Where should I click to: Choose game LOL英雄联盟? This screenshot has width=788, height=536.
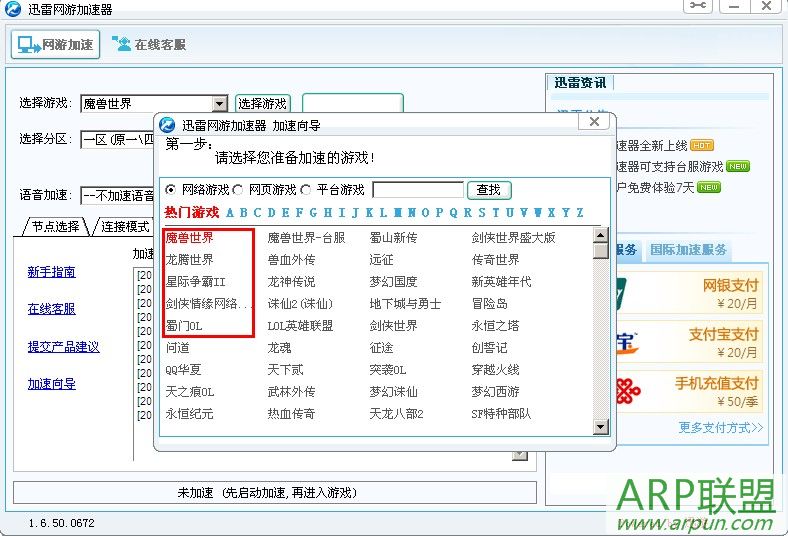tap(300, 326)
